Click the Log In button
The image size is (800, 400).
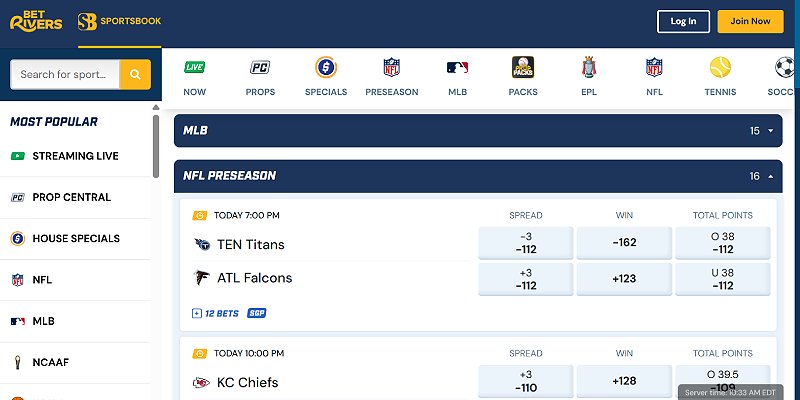[x=683, y=21]
